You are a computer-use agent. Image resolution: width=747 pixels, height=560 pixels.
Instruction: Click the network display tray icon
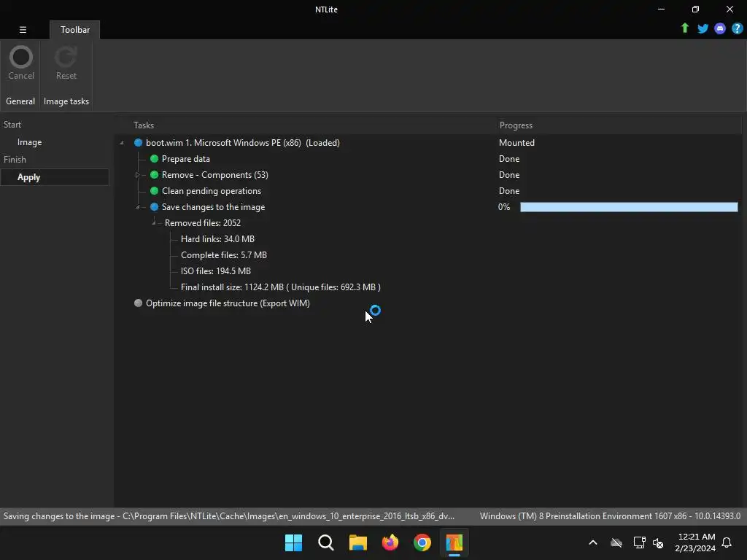pyautogui.click(x=639, y=542)
